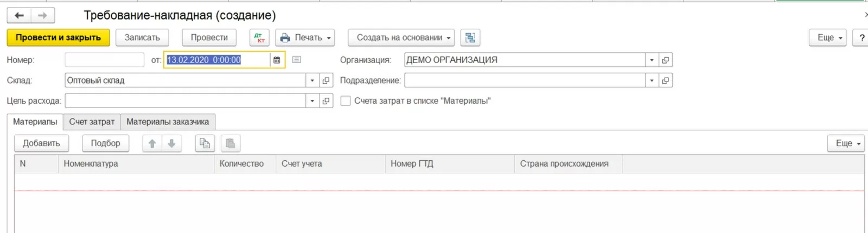Click into the Подразделение input field

[x=525, y=80]
